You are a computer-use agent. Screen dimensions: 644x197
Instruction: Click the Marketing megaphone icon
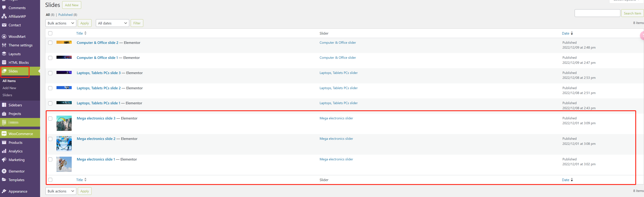(x=4, y=160)
